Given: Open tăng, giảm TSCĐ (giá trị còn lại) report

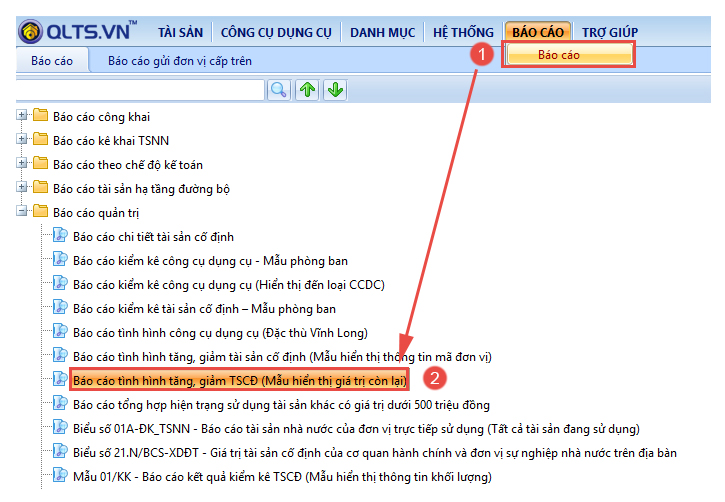Looking at the screenshot, I should 240,381.
